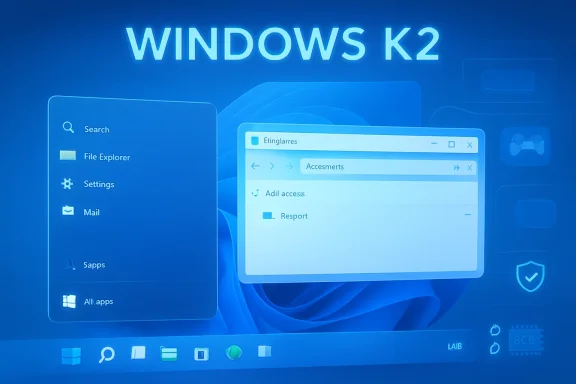Image resolution: width=576 pixels, height=384 pixels.
Task: Maximize the Etinglarres window
Action: 451,144
